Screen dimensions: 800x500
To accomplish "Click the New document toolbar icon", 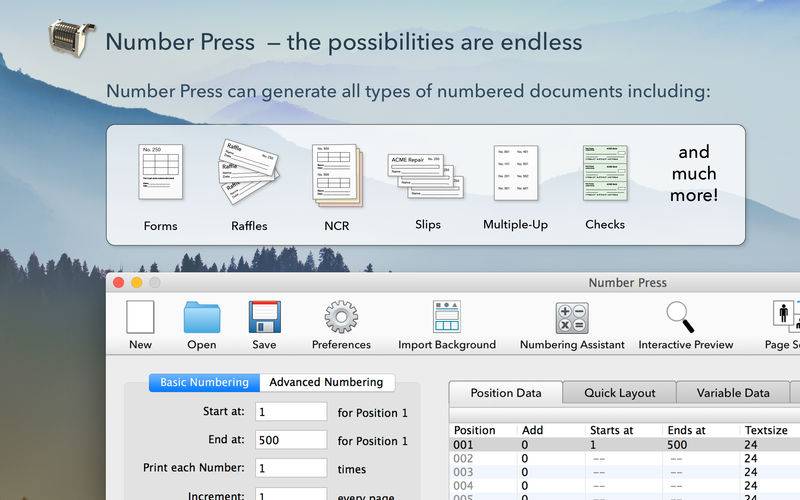I will click(140, 317).
